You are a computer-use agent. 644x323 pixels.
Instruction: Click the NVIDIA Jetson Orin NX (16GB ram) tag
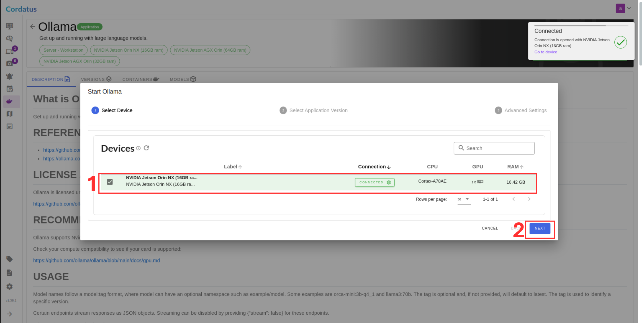tap(129, 50)
